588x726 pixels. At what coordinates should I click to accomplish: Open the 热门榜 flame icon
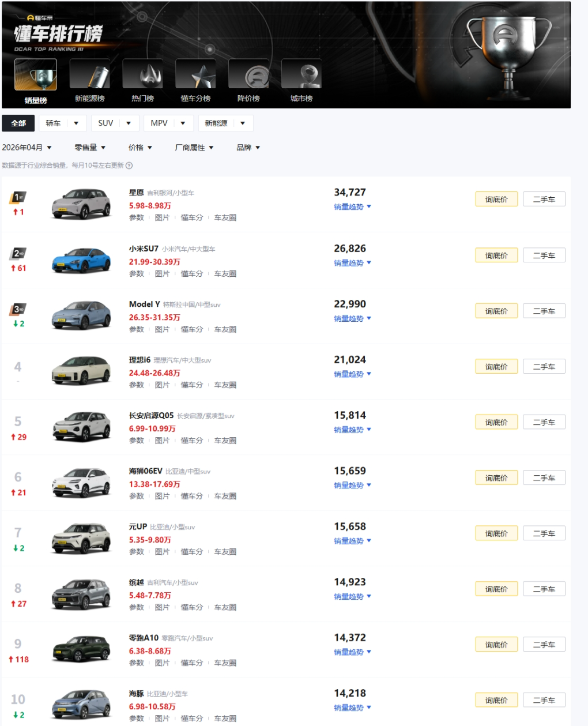pyautogui.click(x=142, y=74)
